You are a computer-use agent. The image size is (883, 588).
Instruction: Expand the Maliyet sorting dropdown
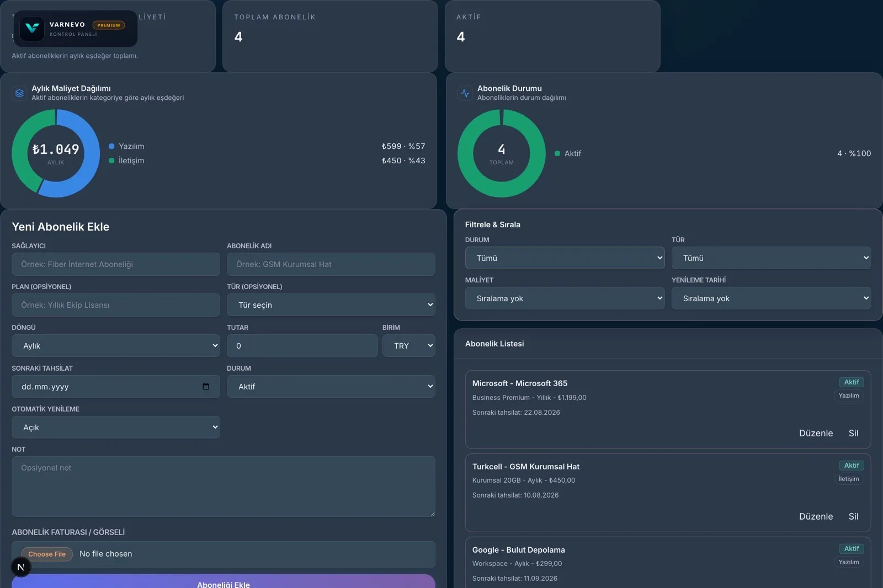pyautogui.click(x=565, y=298)
